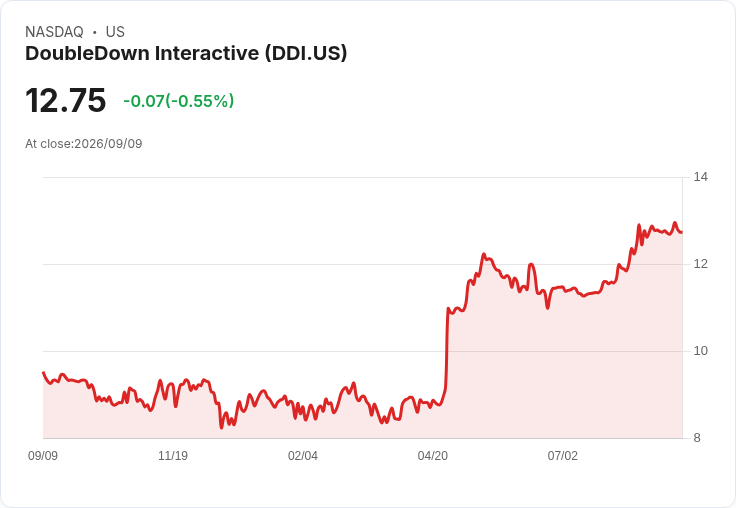Select the US market label
The height and width of the screenshot is (508, 736).
115,32
